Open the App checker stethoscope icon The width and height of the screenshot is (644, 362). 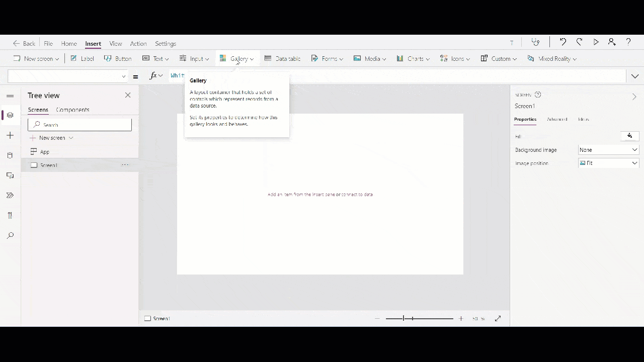tap(536, 42)
